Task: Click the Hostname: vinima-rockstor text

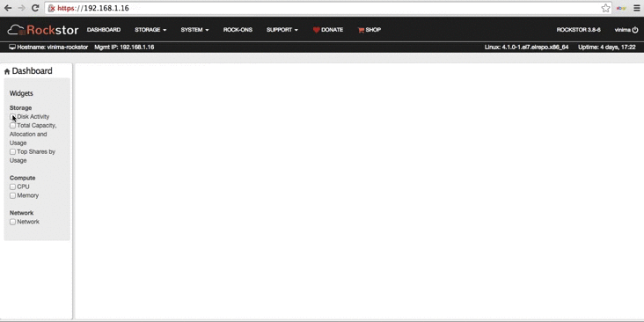Action: (53, 48)
